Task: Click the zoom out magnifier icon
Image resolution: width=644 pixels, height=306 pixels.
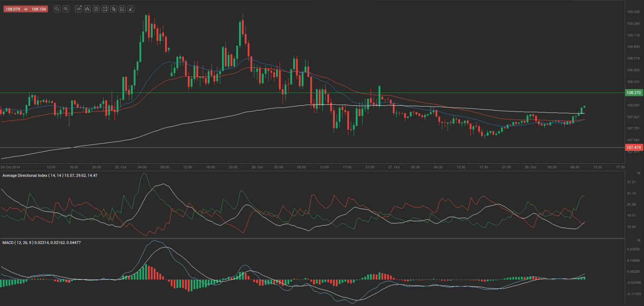Action: click(x=57, y=9)
